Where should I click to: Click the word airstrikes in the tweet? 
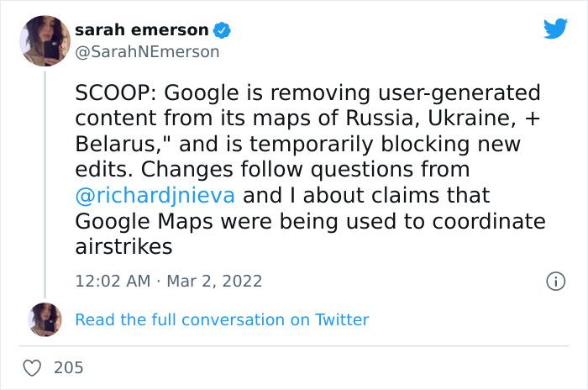pos(123,247)
